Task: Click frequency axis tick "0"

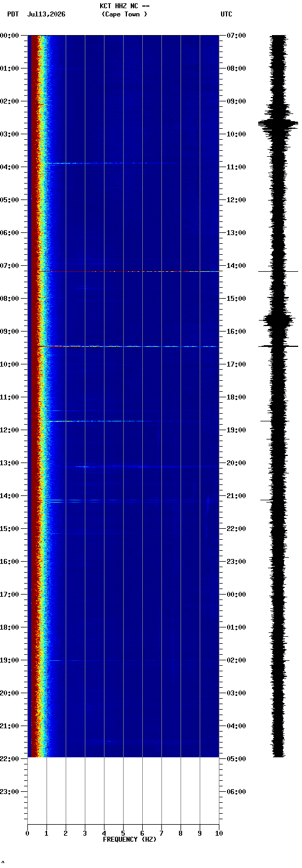Action: coord(27,833)
